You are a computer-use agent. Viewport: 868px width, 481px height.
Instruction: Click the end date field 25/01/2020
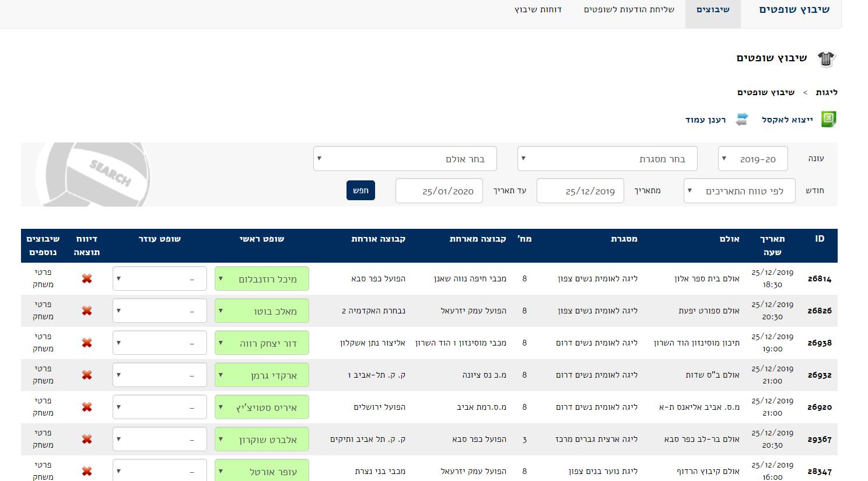tap(439, 191)
